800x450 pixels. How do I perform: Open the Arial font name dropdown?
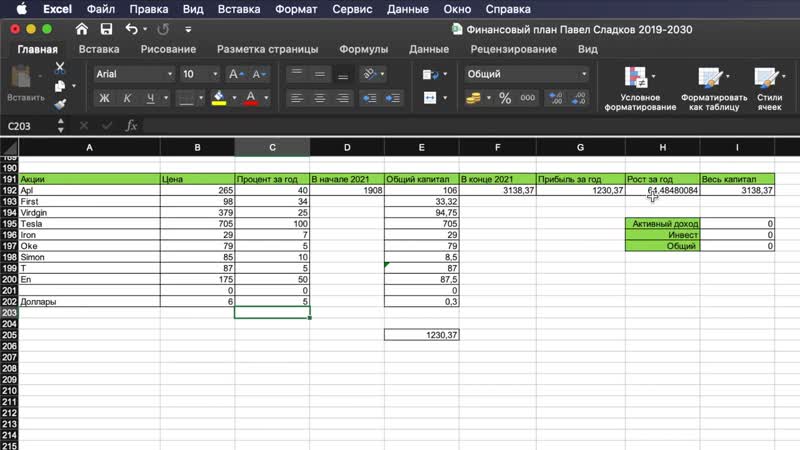[132, 74]
